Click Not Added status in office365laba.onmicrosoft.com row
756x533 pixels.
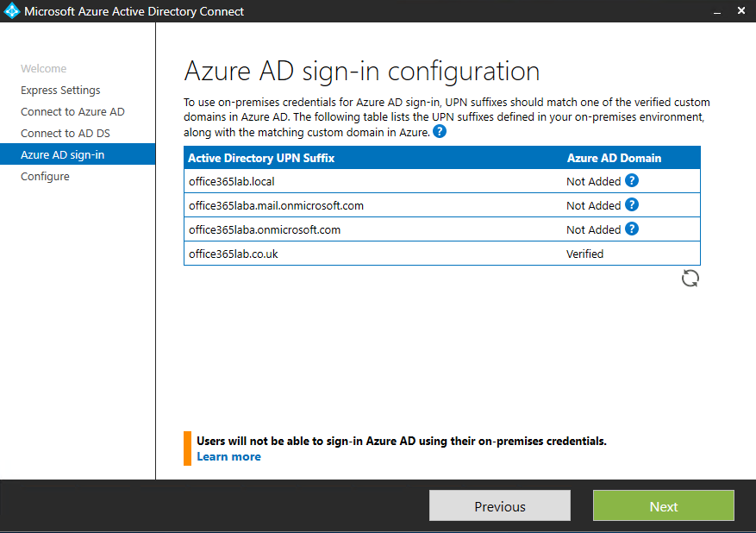(x=594, y=229)
